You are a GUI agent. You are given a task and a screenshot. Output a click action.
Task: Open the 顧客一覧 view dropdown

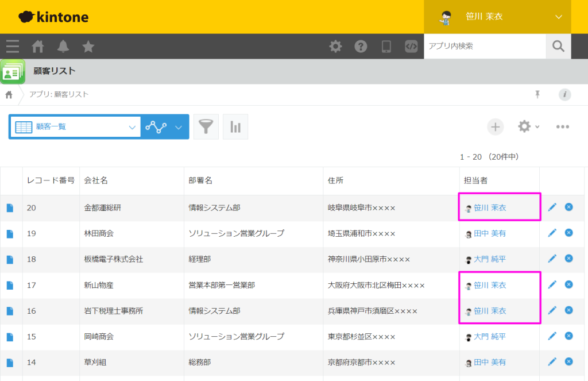(x=76, y=127)
